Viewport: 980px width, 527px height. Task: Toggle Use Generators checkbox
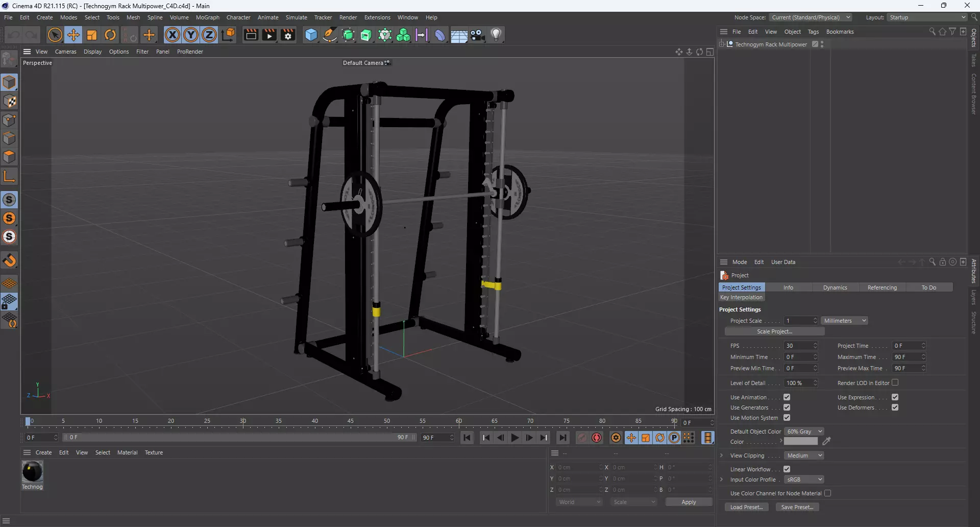point(787,408)
